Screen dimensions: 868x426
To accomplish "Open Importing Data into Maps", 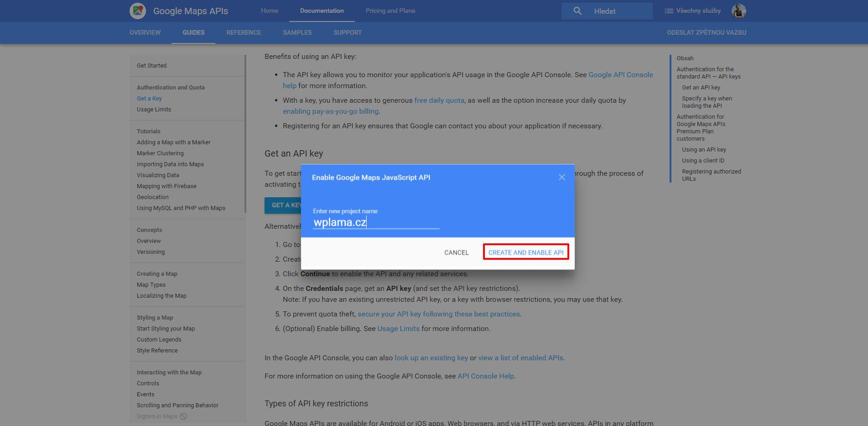I will click(170, 164).
